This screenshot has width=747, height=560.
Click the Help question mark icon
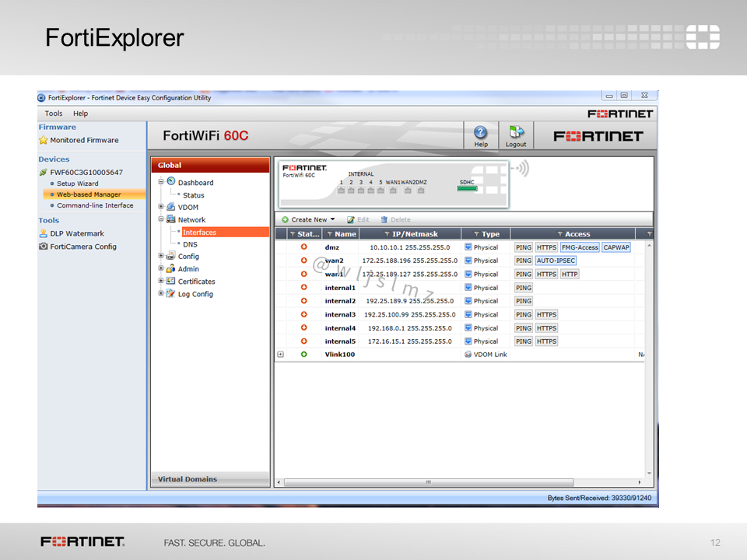point(480,132)
